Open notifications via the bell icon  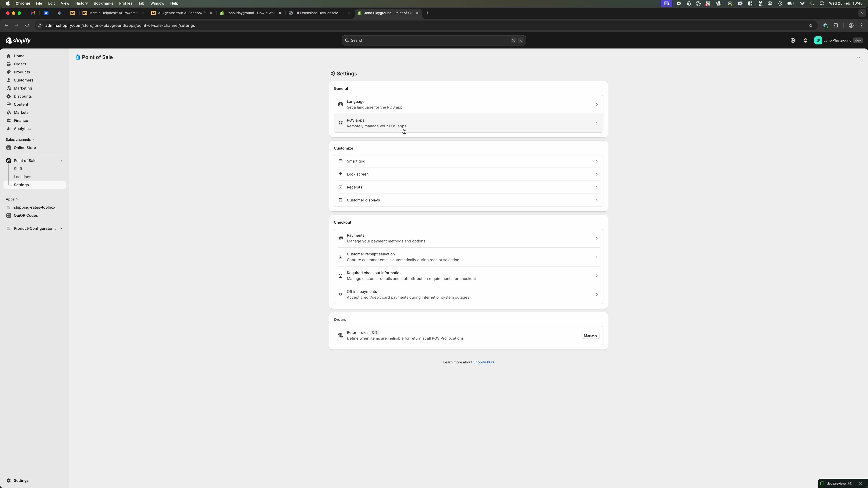pos(806,40)
